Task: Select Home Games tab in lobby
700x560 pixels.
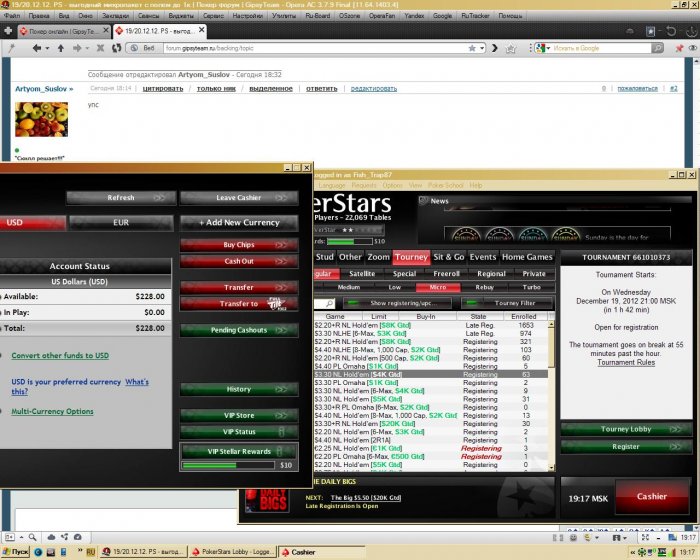Action: point(527,257)
